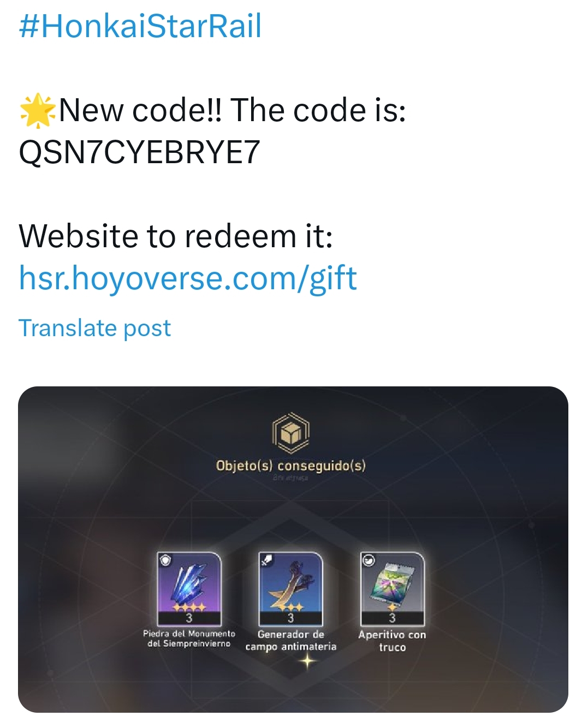Click four-star rating on crystal card
The width and height of the screenshot is (588, 728).
click(189, 607)
